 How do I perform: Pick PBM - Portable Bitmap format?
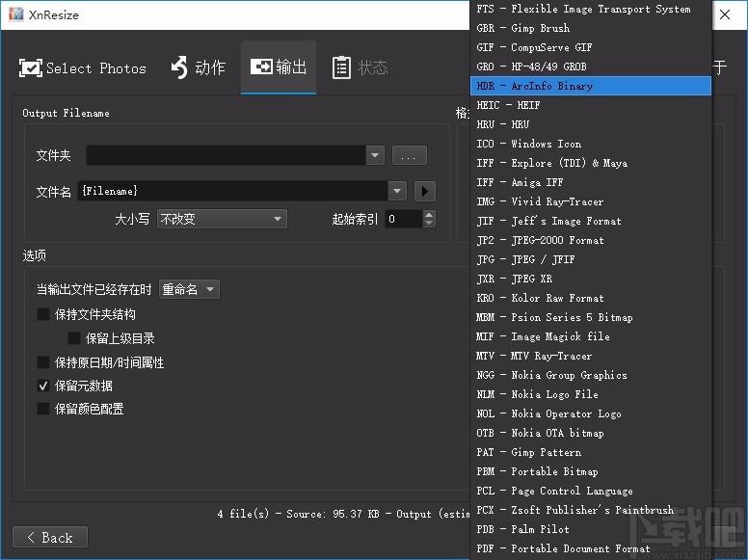tap(591, 471)
